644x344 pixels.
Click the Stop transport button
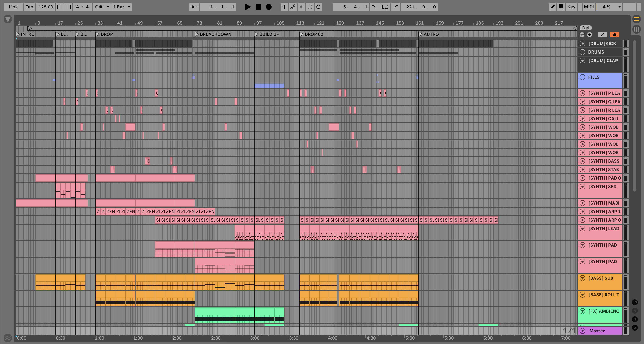[258, 7]
